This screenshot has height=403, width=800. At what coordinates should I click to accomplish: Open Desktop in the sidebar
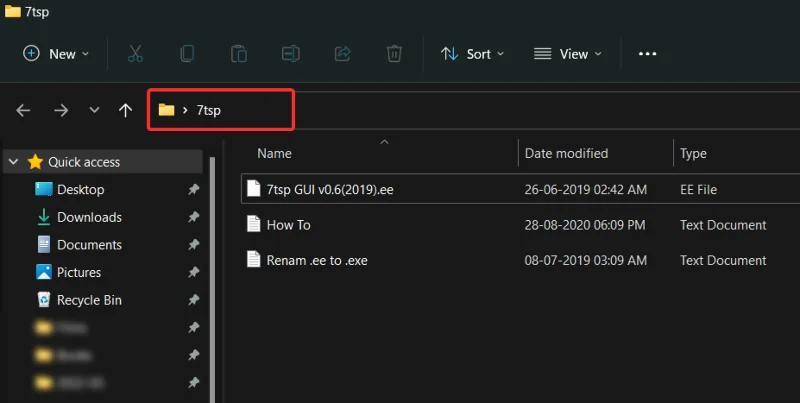(x=81, y=190)
